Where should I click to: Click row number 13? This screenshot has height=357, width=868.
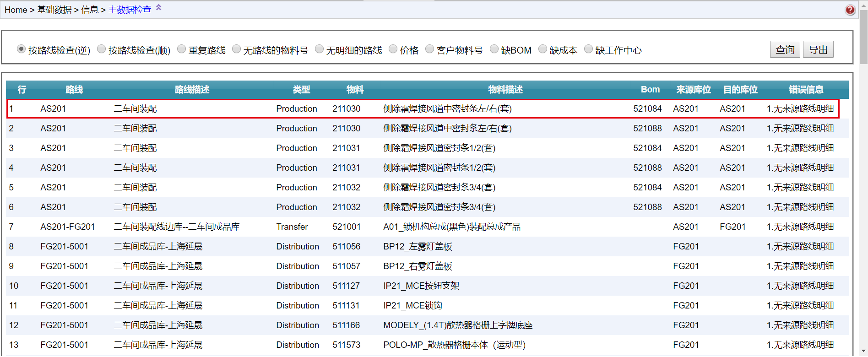pos(14,345)
